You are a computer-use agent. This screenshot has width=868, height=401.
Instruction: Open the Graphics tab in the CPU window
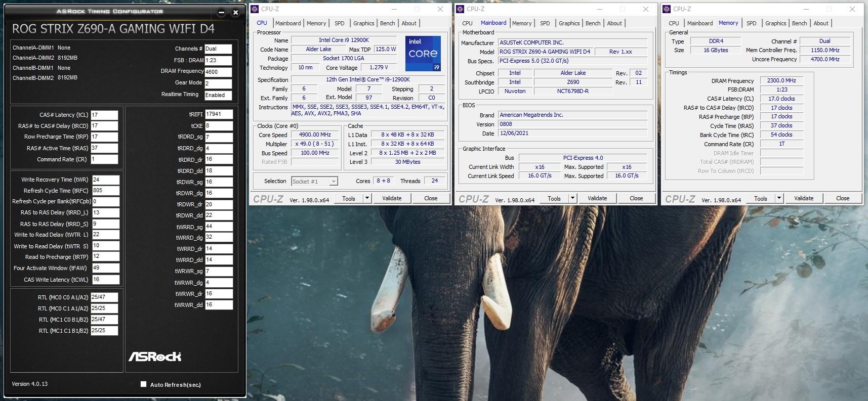pos(364,23)
